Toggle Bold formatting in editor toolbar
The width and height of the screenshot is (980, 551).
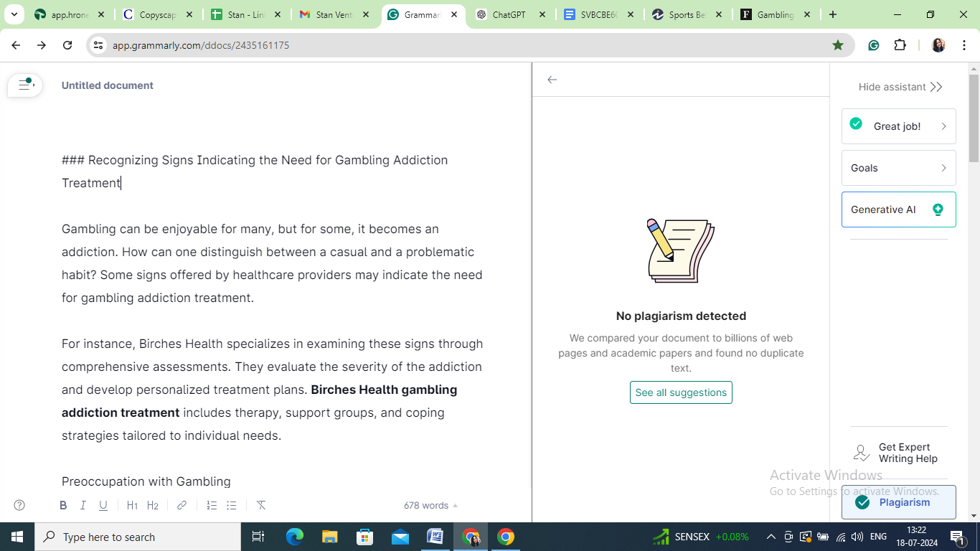pyautogui.click(x=63, y=505)
